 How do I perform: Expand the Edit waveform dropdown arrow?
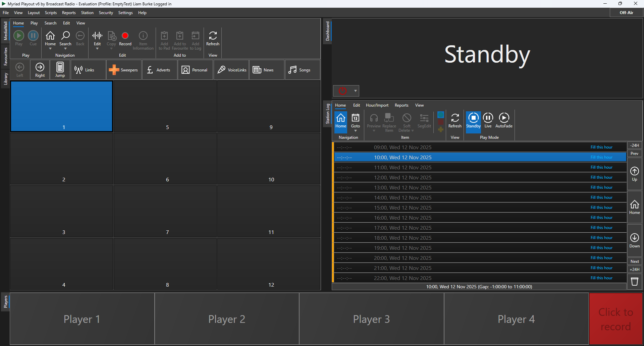point(97,49)
